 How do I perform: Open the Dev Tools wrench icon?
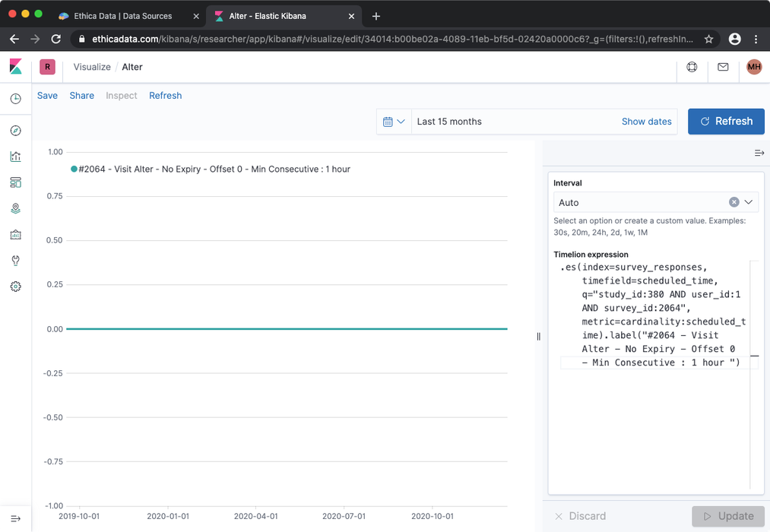tap(15, 260)
